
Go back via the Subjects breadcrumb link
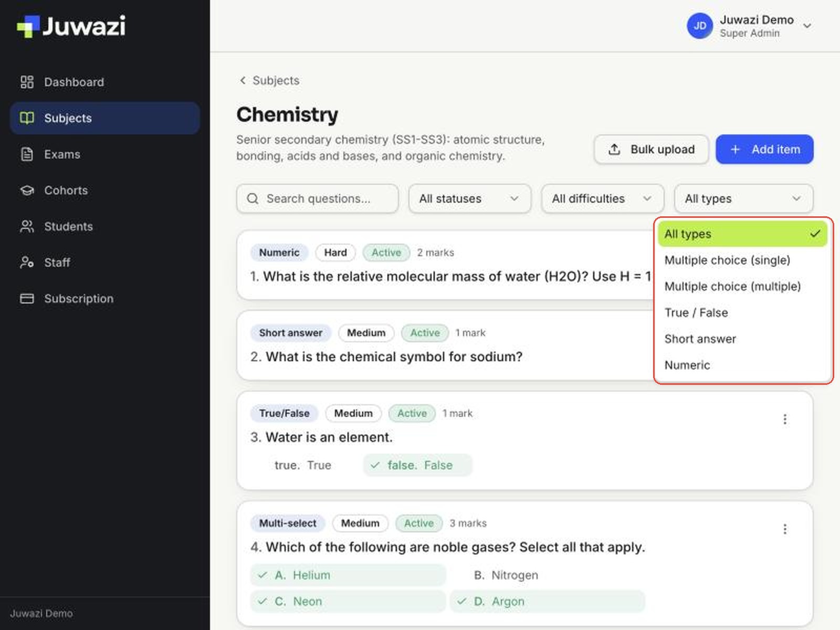tap(269, 80)
